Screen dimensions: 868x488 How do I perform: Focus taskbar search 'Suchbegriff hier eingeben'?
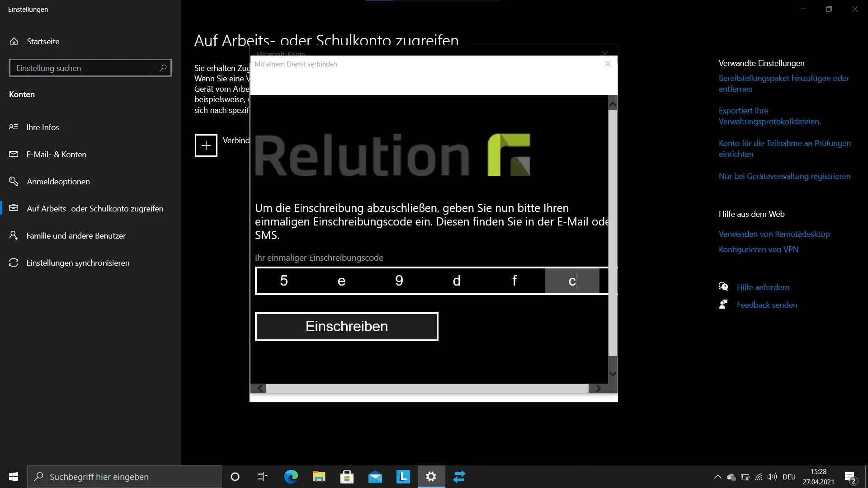[124, 477]
